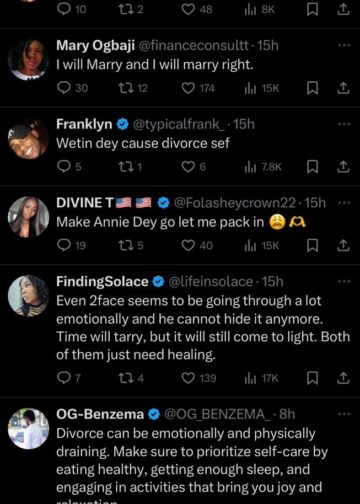Bookmark Mary Ogbaji's tweet
This screenshot has height=504, width=360.
[x=312, y=88]
